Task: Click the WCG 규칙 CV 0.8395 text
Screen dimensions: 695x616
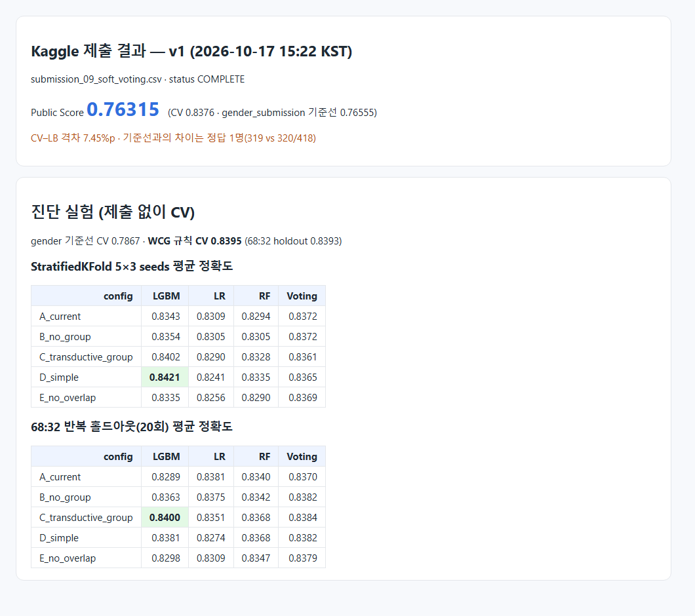Action: point(195,241)
